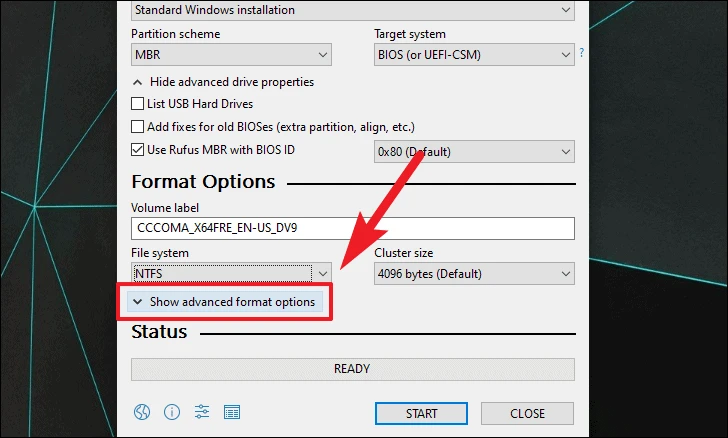Open the Partition scheme MBR dropdown

click(x=231, y=55)
